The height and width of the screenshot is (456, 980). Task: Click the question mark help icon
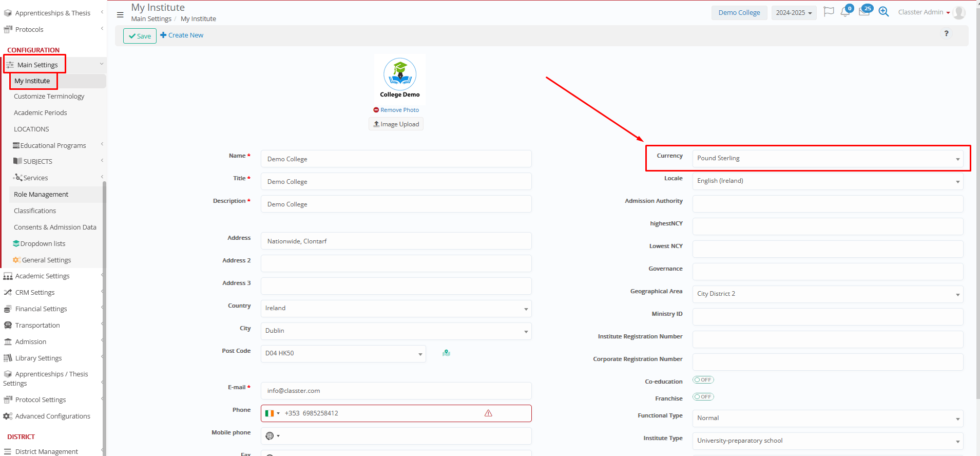pos(946,33)
